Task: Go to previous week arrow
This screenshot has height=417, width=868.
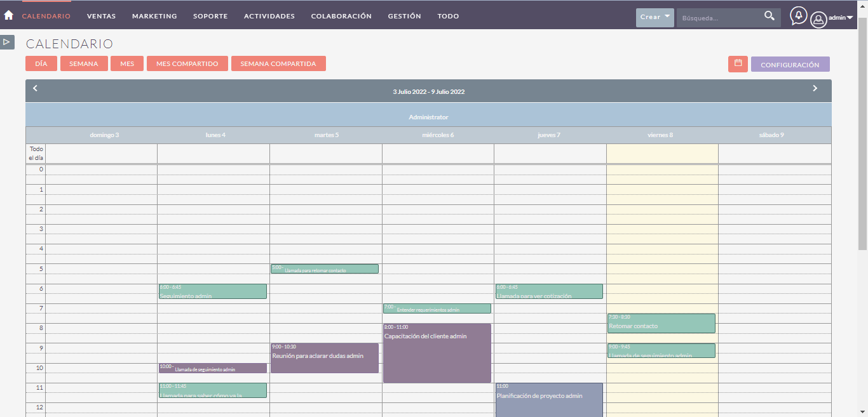Action: [x=35, y=89]
